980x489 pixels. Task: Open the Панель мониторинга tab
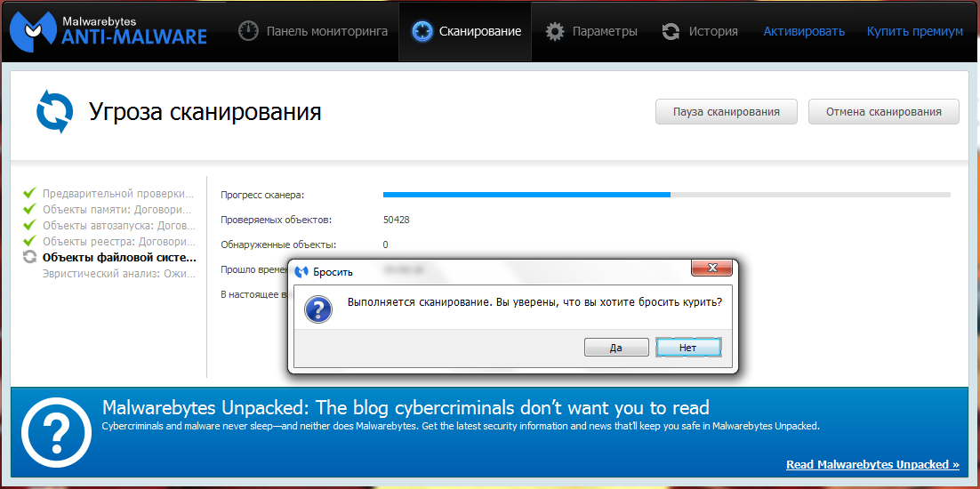(x=312, y=31)
